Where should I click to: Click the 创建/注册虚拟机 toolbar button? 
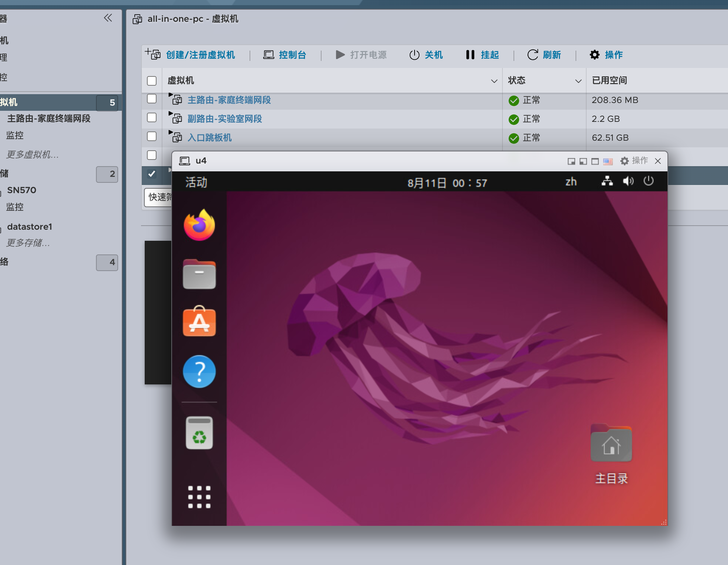(190, 55)
